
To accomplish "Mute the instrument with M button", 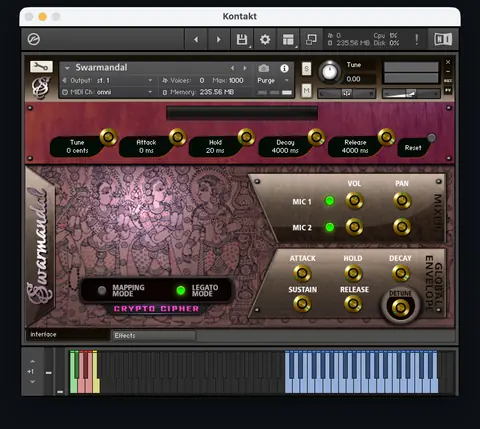I will click(306, 90).
